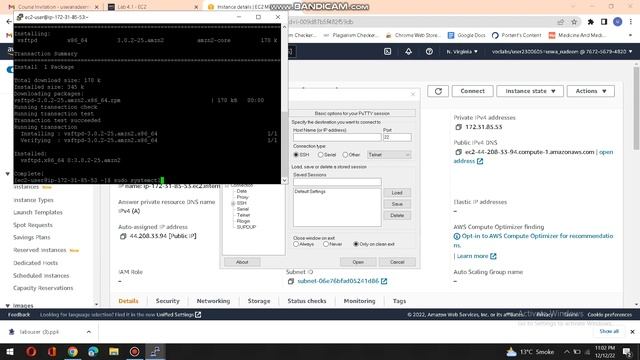Image resolution: width=640 pixels, height=360 pixels.
Task: Bookmark this page with the star icon
Action: pos(574,22)
